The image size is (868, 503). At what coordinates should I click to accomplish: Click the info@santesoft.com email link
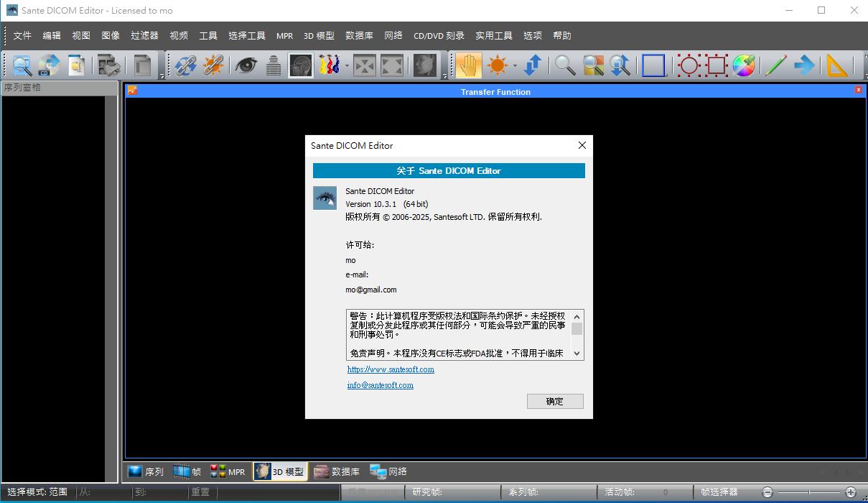click(x=381, y=385)
